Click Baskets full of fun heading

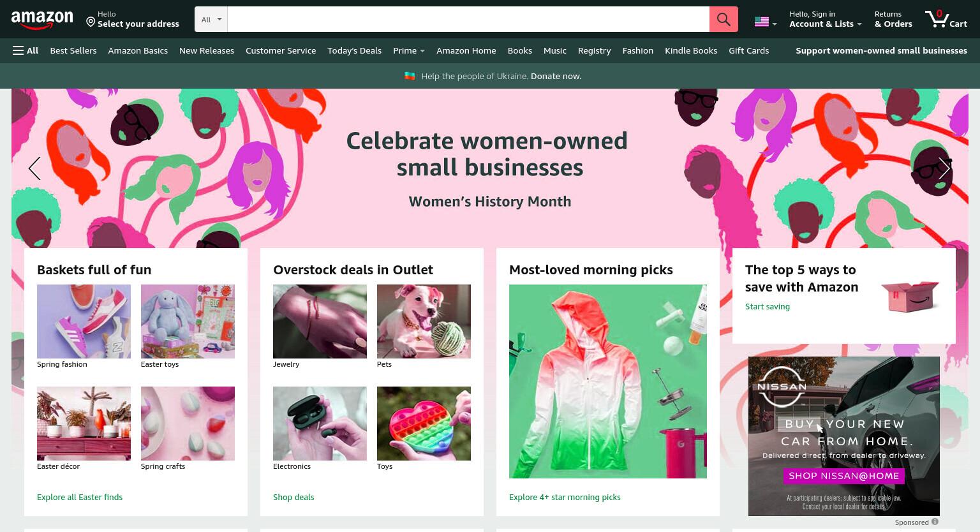pyautogui.click(x=94, y=269)
